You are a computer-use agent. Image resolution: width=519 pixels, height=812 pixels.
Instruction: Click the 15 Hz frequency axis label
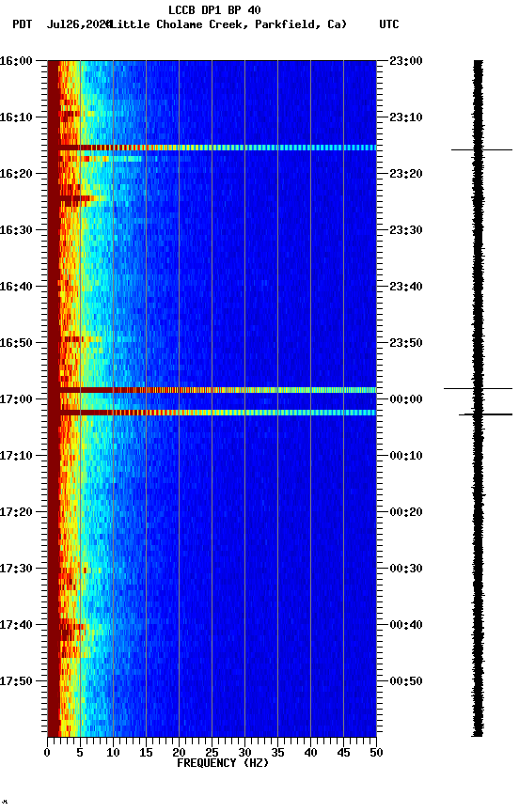pos(146,753)
